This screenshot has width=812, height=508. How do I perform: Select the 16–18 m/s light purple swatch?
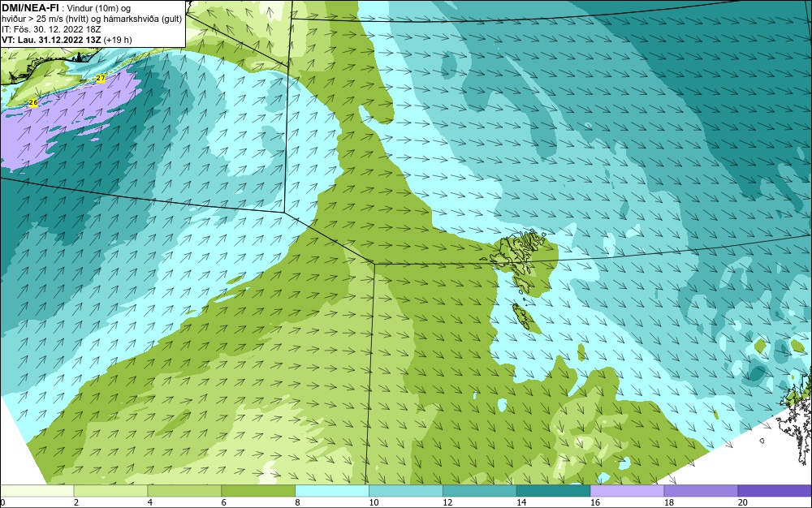[x=627, y=491]
